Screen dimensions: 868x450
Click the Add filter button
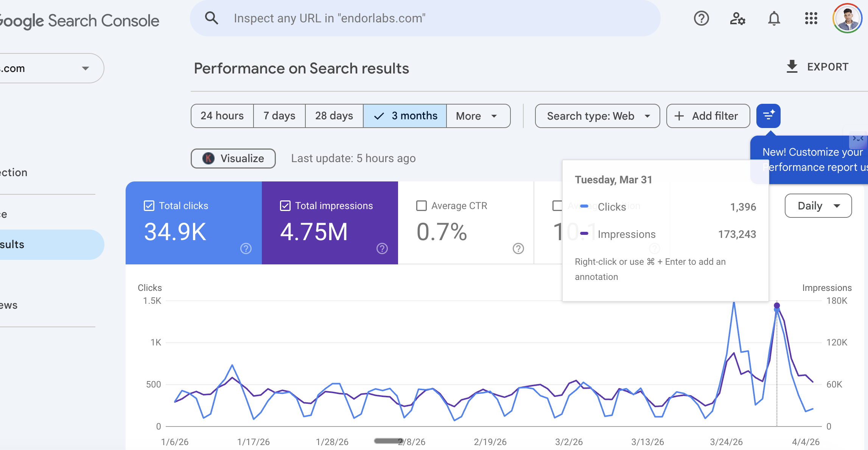coord(708,116)
